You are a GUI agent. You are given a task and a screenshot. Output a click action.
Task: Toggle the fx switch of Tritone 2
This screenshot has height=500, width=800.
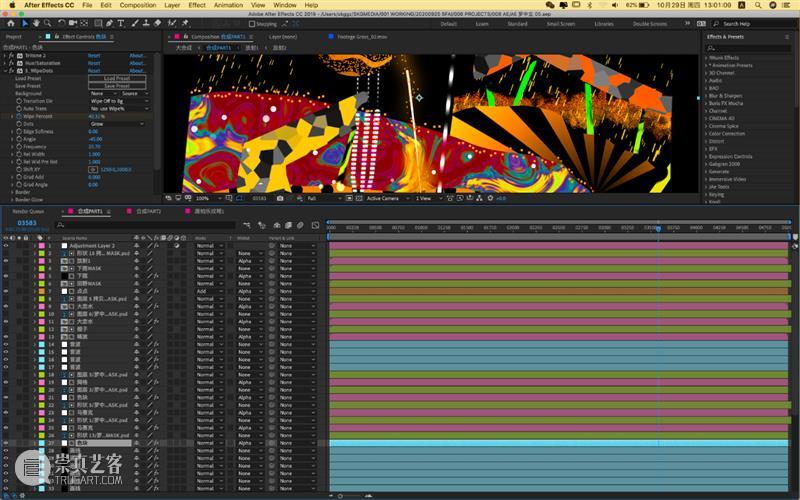tap(11, 55)
